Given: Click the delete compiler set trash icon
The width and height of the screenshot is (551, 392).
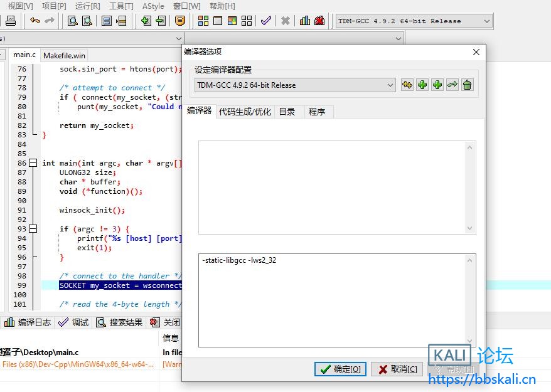Looking at the screenshot, I should (x=467, y=85).
